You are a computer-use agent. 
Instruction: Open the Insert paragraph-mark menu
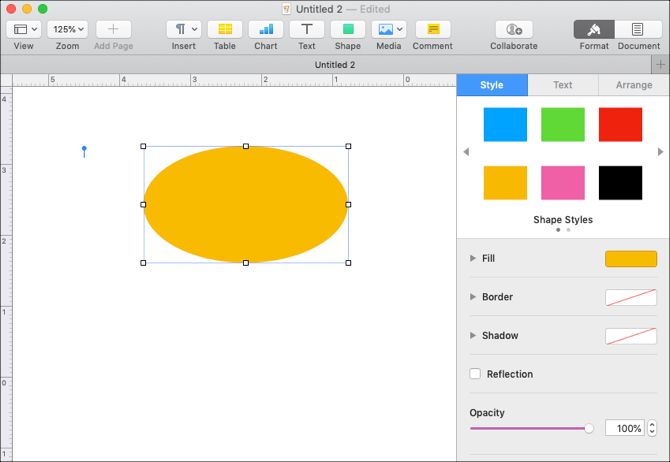pyautogui.click(x=184, y=29)
